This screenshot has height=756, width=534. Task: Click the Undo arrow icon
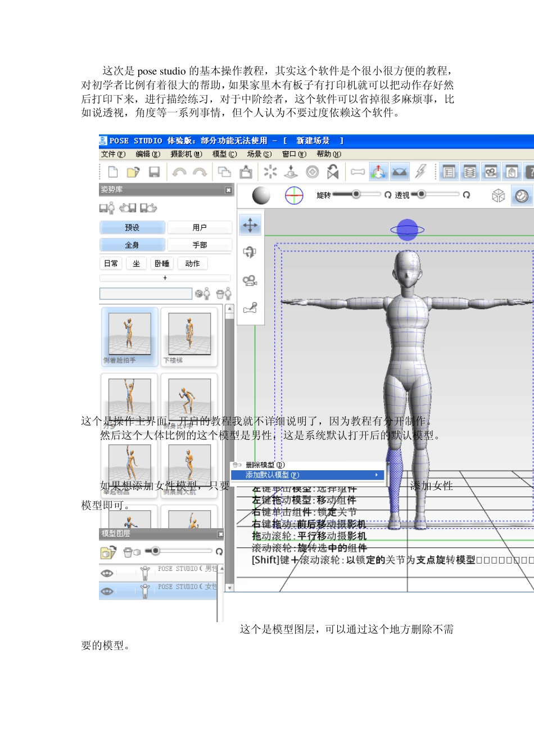point(179,172)
